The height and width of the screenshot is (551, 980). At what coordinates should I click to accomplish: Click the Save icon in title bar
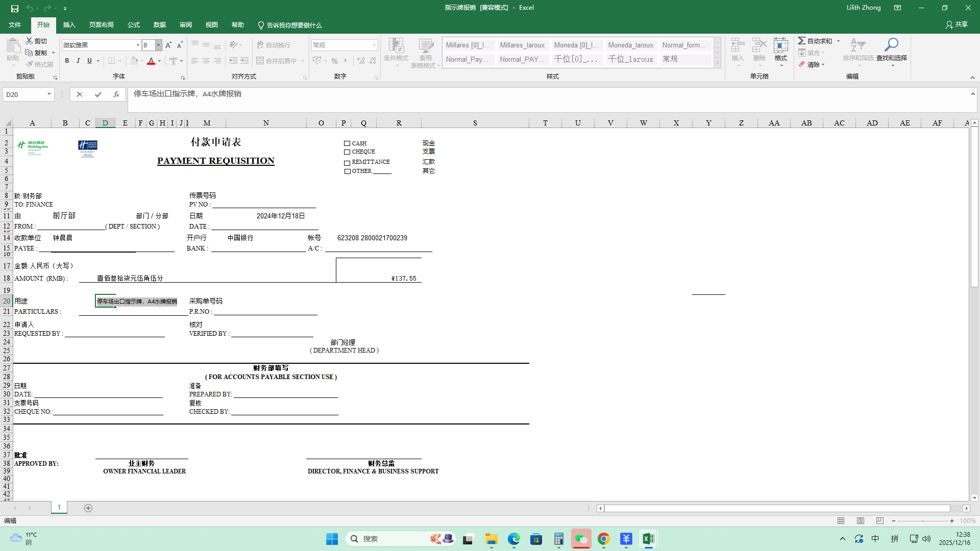(14, 8)
